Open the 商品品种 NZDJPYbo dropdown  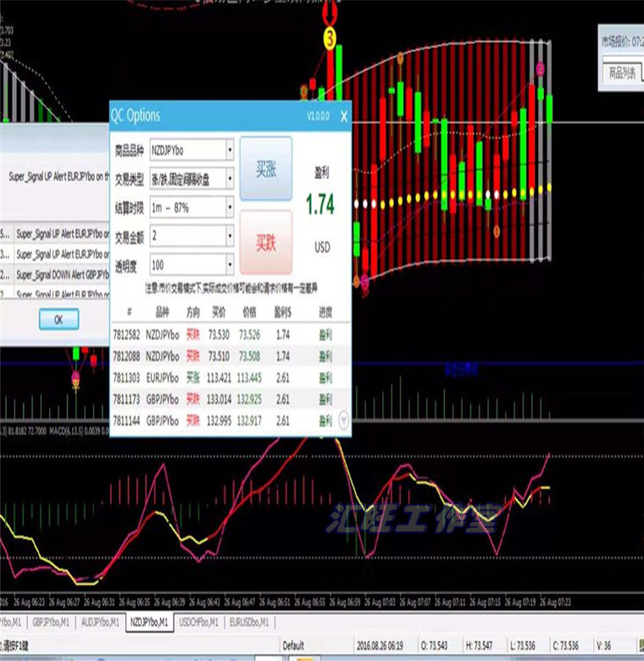pyautogui.click(x=229, y=151)
